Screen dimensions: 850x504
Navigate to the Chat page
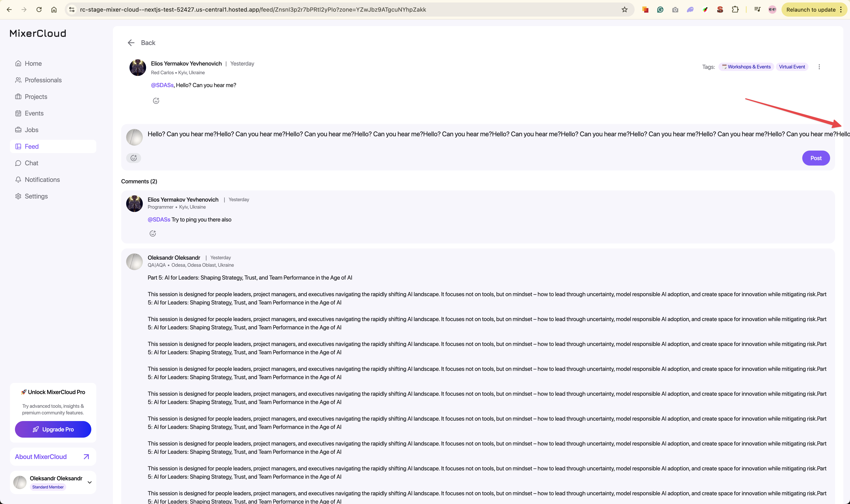[x=31, y=163]
